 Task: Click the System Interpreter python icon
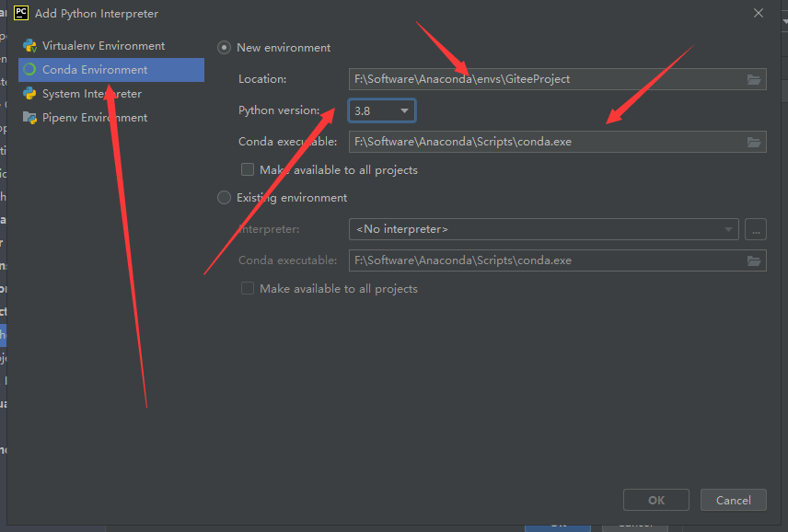tap(29, 94)
